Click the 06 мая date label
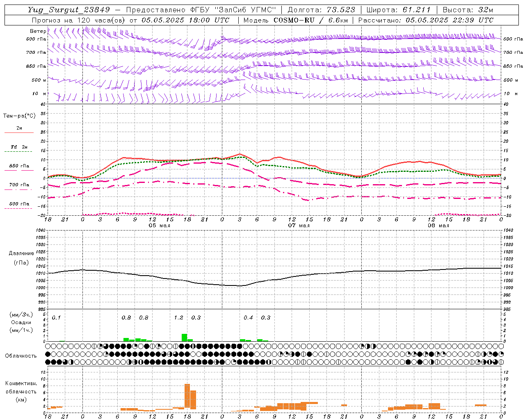 click(x=159, y=226)
